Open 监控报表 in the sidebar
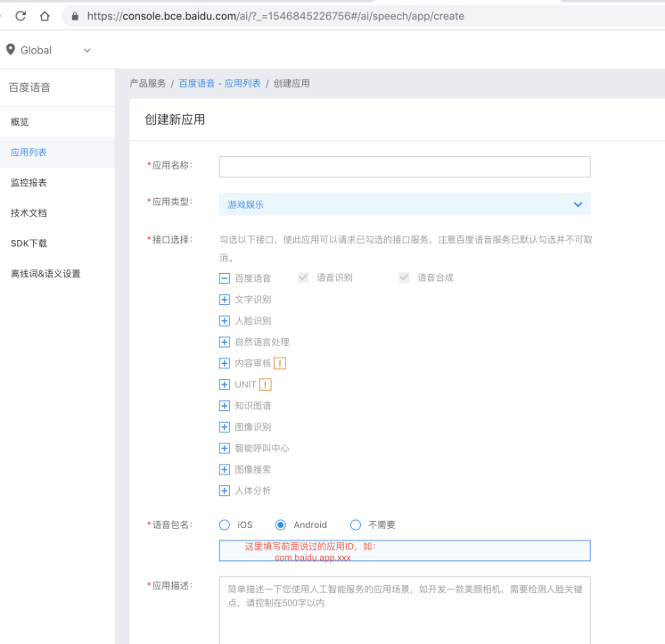 click(x=57, y=183)
